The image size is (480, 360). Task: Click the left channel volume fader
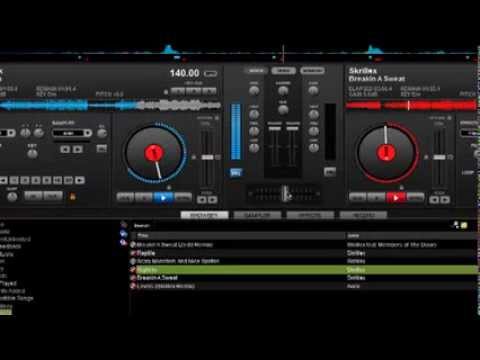(275, 128)
